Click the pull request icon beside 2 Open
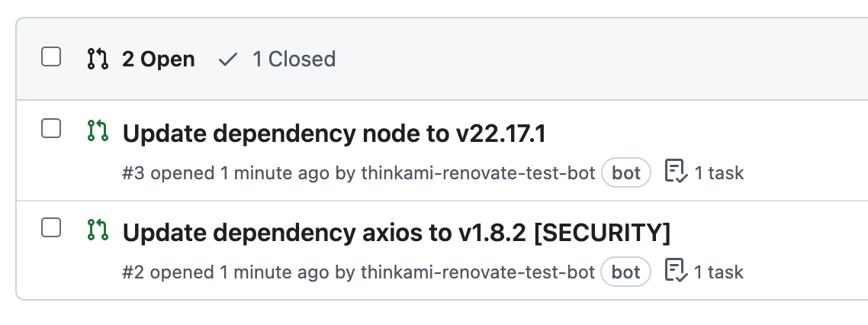Viewport: 868px width, 325px height. click(x=98, y=59)
